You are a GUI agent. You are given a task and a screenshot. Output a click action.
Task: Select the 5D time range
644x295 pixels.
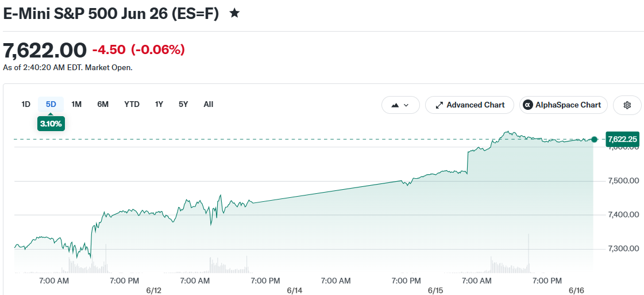click(51, 104)
